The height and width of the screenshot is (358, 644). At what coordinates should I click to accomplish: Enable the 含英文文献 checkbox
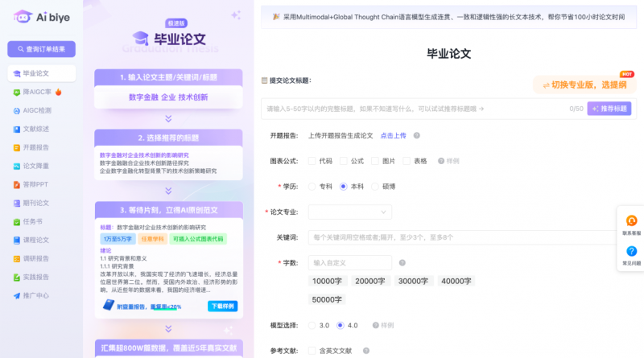(x=312, y=351)
